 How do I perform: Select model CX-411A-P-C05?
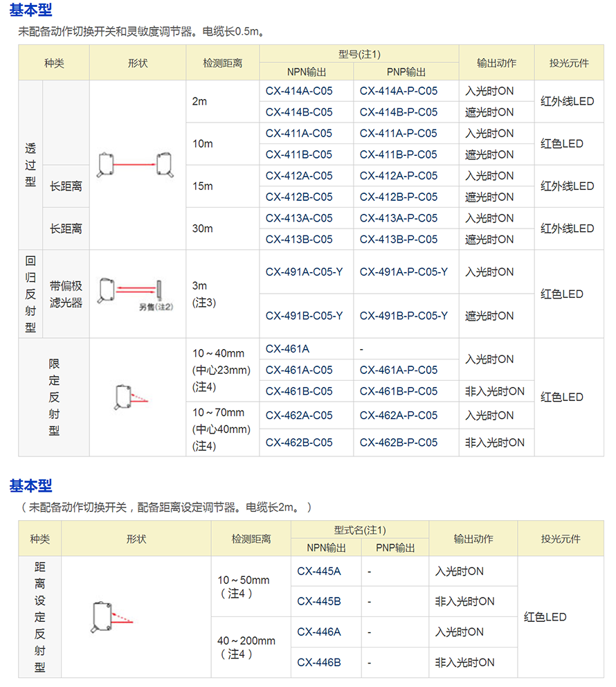click(x=398, y=133)
